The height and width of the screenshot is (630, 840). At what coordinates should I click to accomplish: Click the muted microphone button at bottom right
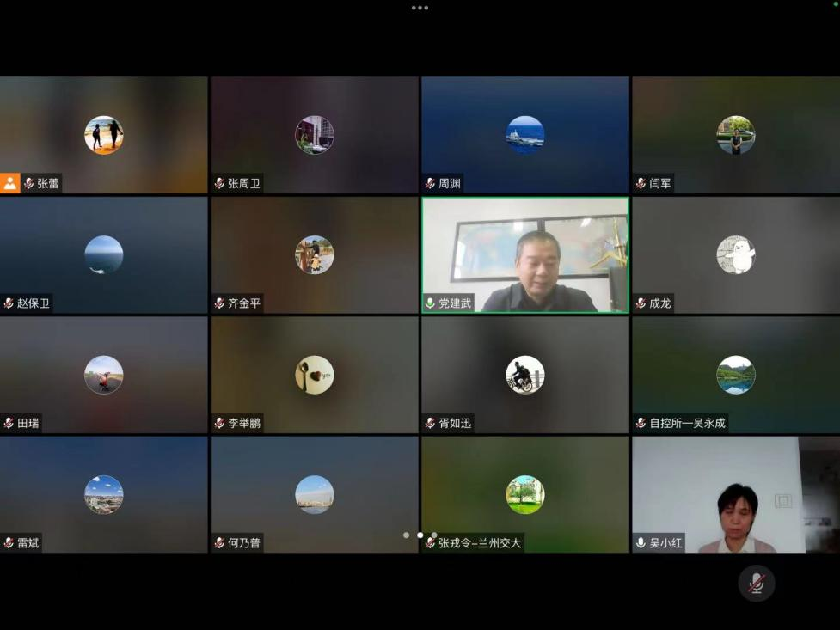[x=757, y=584]
